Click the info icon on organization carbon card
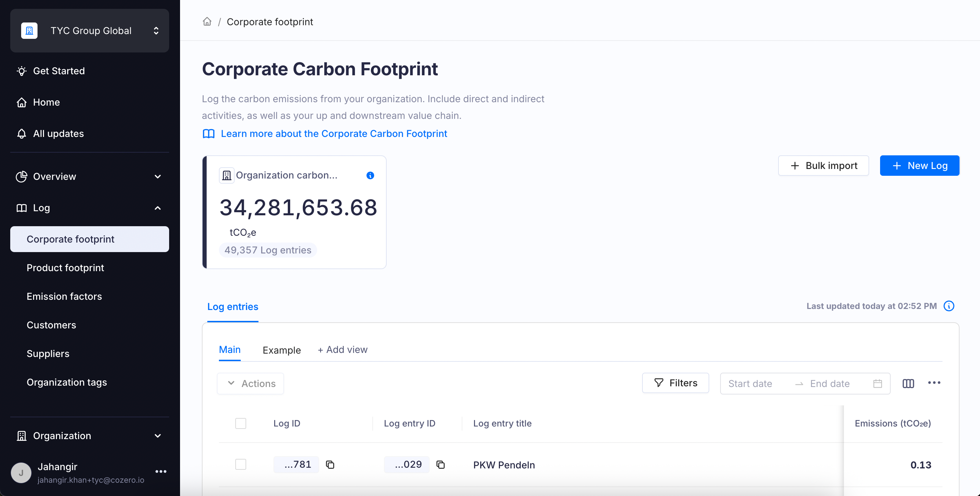The width and height of the screenshot is (980, 496). click(x=370, y=175)
